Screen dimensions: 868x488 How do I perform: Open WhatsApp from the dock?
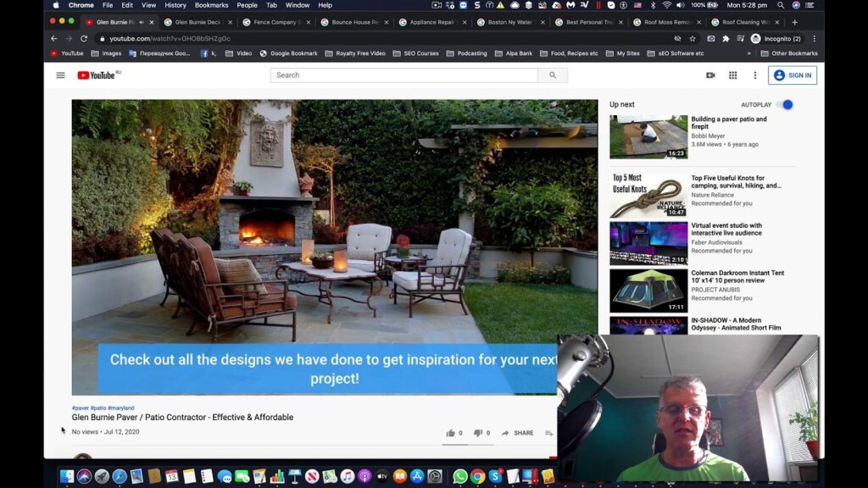coord(459,476)
